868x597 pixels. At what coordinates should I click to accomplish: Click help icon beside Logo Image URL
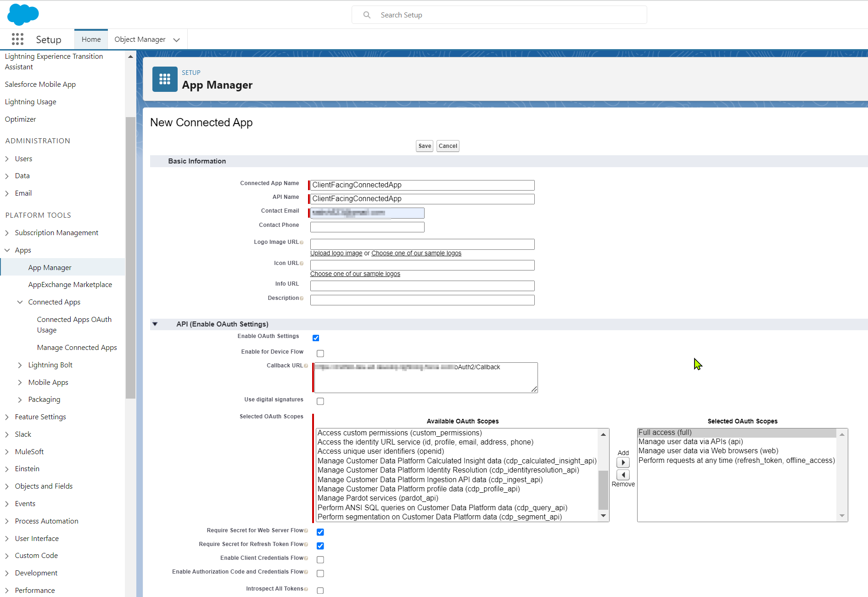pos(302,242)
